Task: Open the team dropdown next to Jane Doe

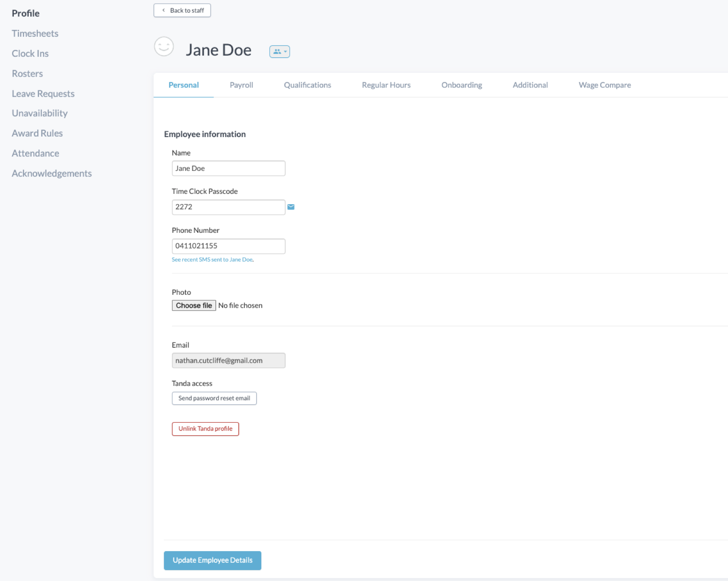Action: click(279, 52)
